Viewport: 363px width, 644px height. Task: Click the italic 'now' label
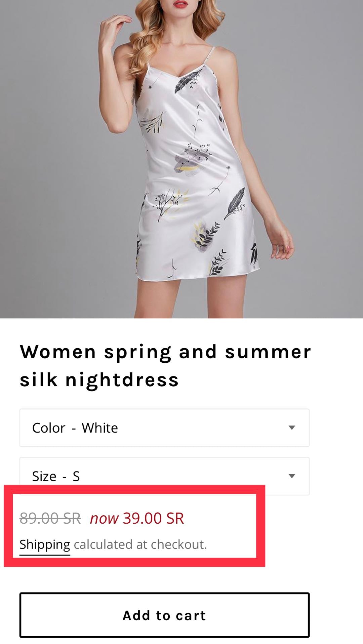point(104,519)
